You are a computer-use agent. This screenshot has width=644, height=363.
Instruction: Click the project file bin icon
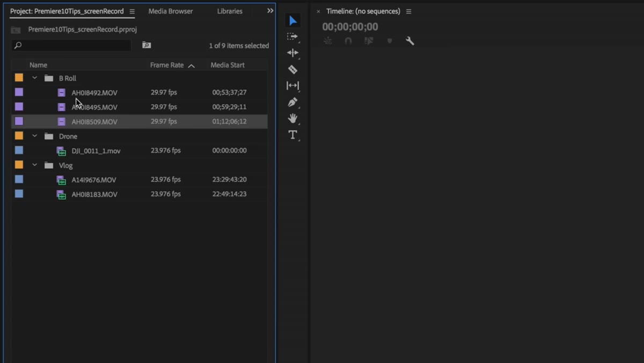coord(16,30)
